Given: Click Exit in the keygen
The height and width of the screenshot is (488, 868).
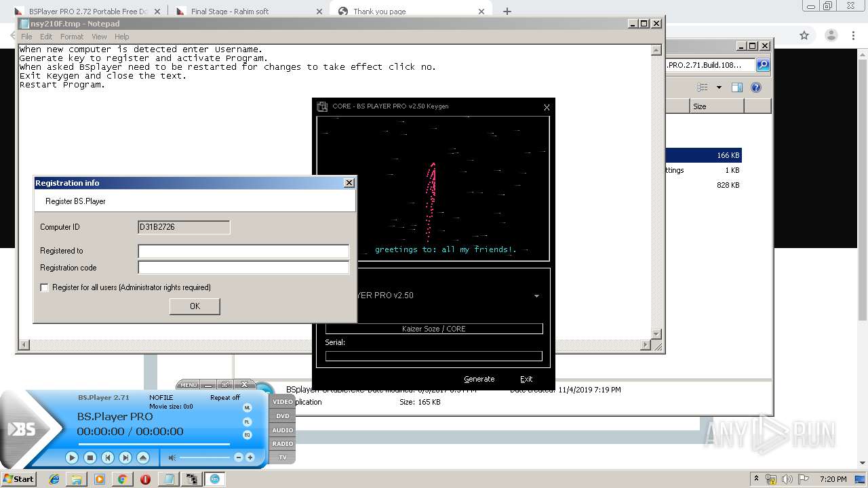Looking at the screenshot, I should coord(526,379).
